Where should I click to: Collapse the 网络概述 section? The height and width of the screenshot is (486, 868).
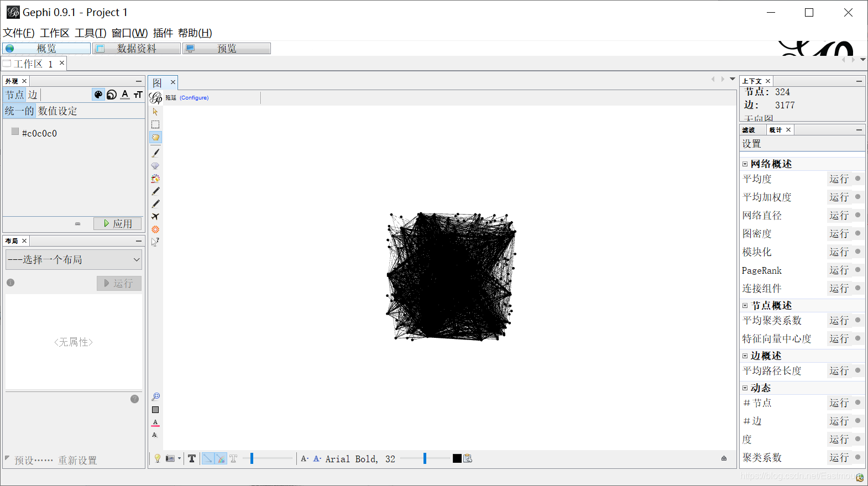[x=745, y=164]
